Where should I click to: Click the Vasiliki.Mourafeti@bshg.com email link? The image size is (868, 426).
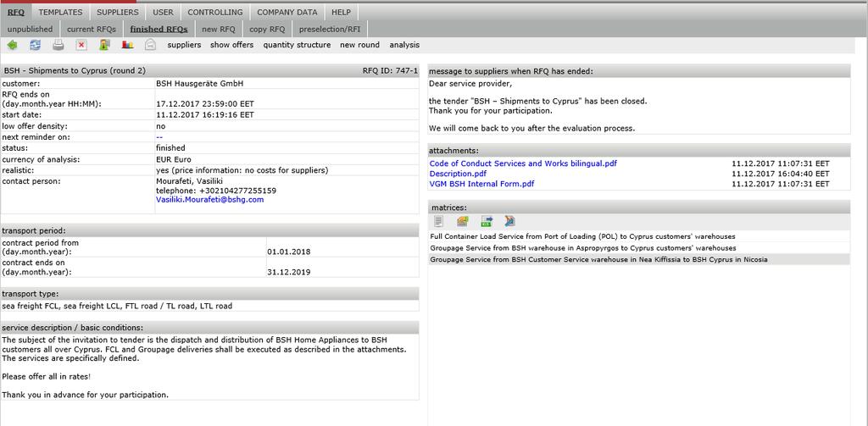pyautogui.click(x=210, y=200)
